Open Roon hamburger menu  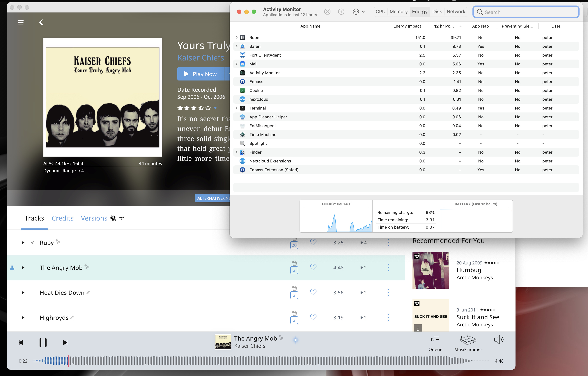pyautogui.click(x=21, y=22)
